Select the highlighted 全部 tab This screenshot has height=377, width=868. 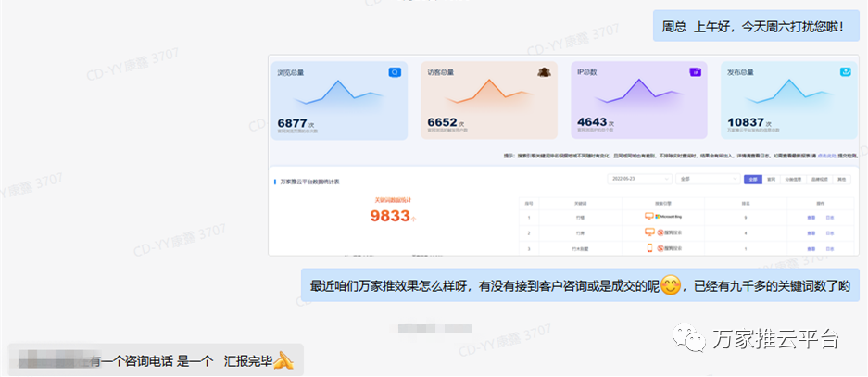[x=753, y=179]
